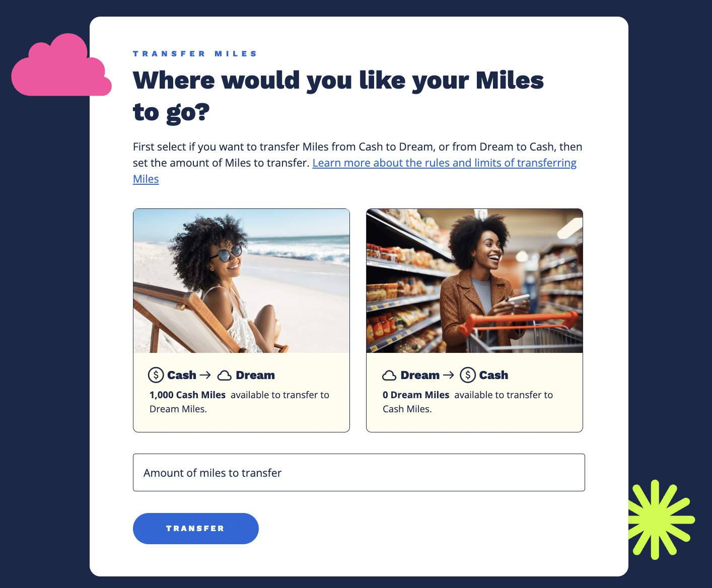Click the Transfer Miles section label
The width and height of the screenshot is (712, 588).
click(195, 53)
